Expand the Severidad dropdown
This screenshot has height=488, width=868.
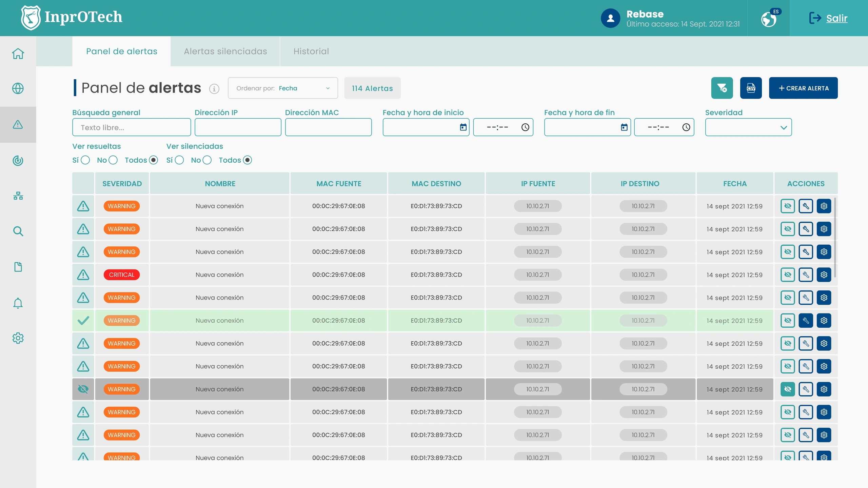click(748, 127)
